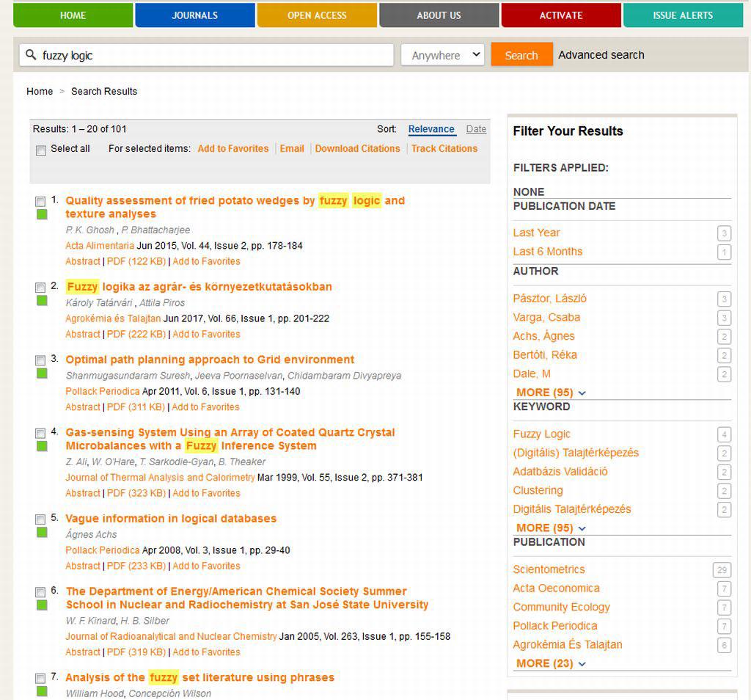Click the green access square for Department of Energy result

coord(42,605)
